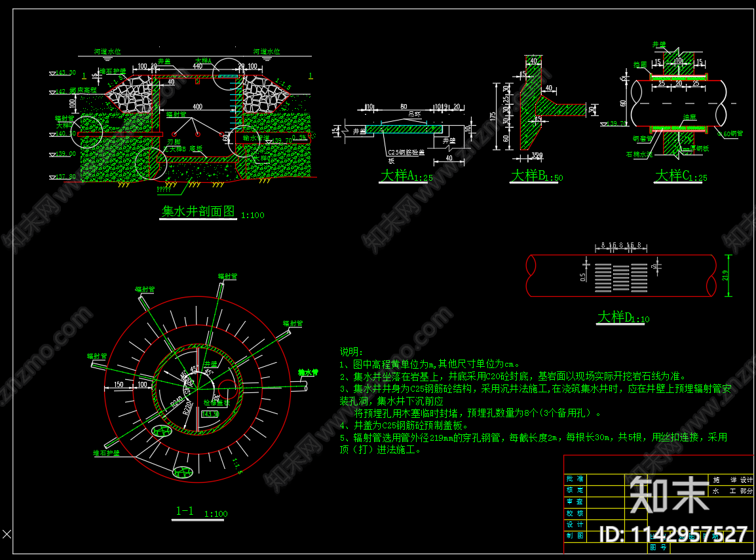Click the Φ60钢管 label in detail C
Image resolution: width=756 pixels, height=560 pixels.
(x=730, y=134)
